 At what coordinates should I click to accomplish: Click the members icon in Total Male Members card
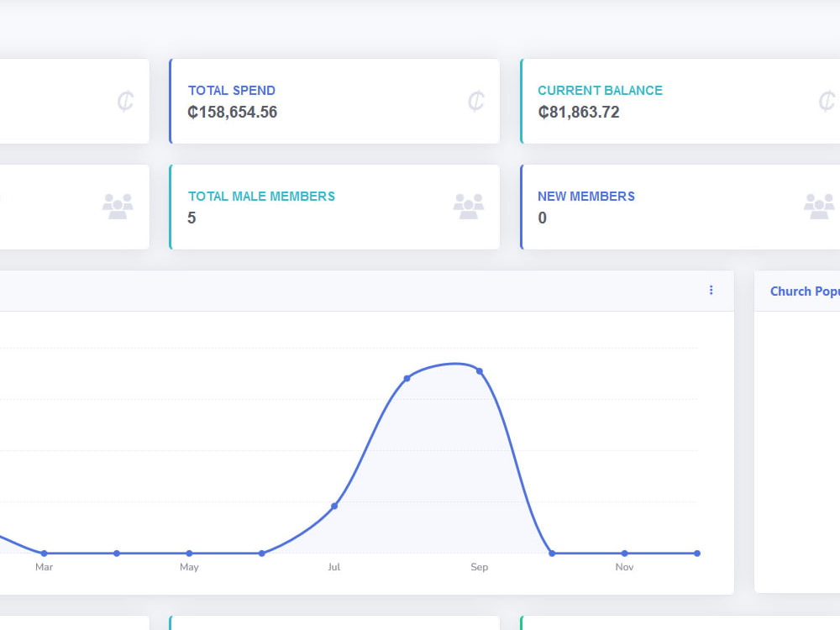pyautogui.click(x=469, y=207)
